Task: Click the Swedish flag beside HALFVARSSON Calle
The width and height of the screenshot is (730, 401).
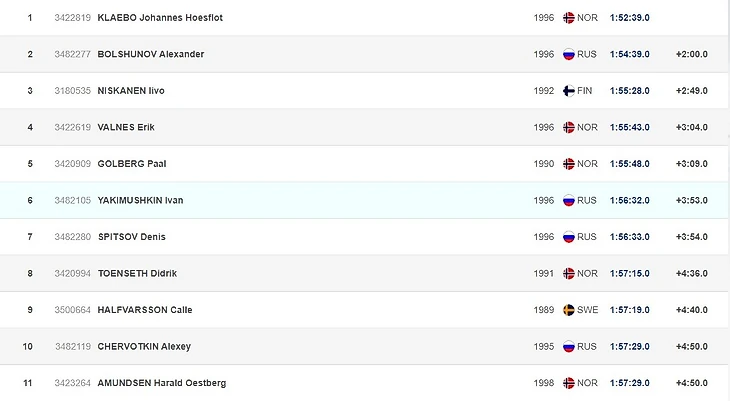Action: pyautogui.click(x=569, y=310)
